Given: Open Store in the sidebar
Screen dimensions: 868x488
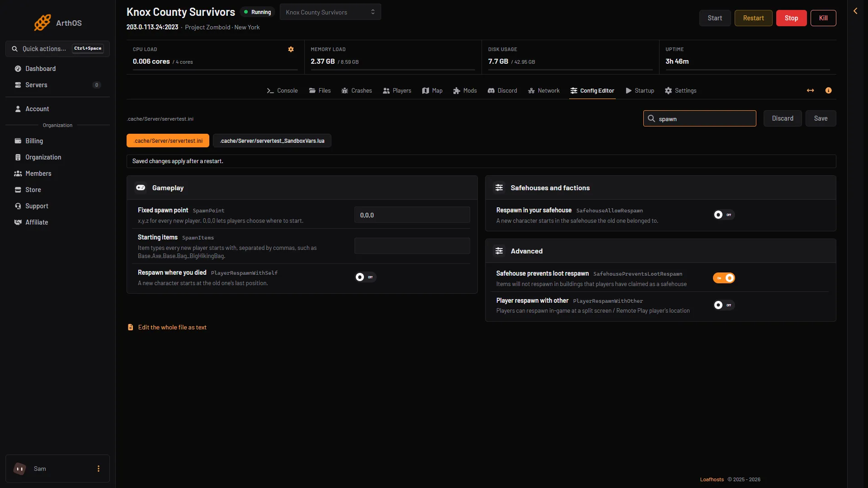Looking at the screenshot, I should coord(57,190).
